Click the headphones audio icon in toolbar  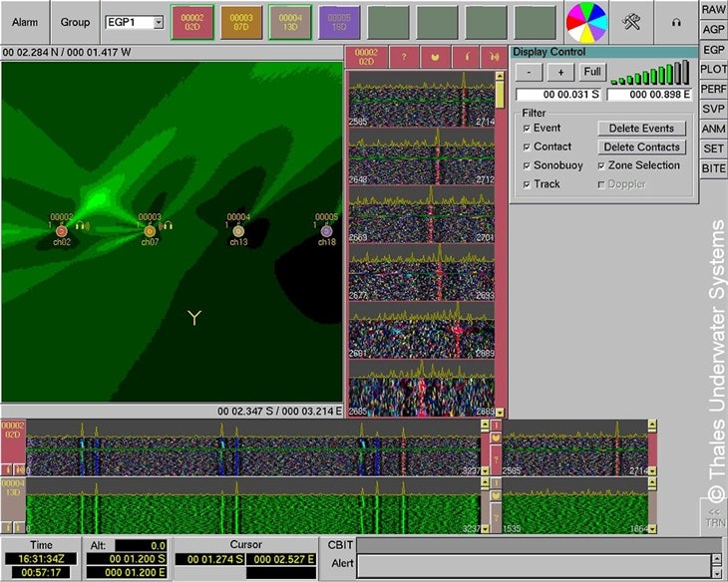pyautogui.click(x=675, y=22)
